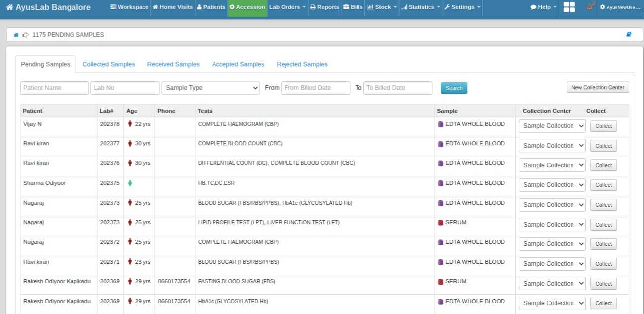
Task: Expand the Lab Orders dropdown
Action: click(x=287, y=7)
